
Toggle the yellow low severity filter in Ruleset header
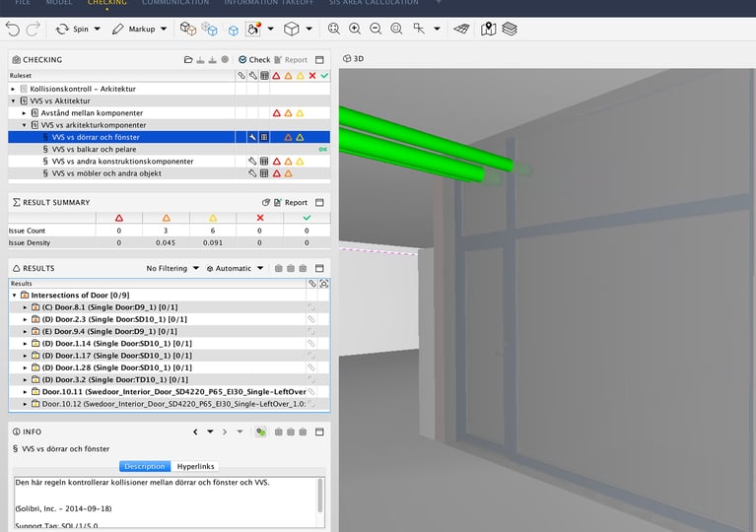(301, 76)
